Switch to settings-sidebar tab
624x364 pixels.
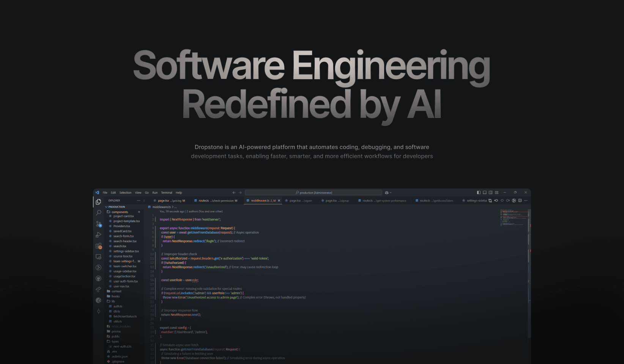pos(474,201)
